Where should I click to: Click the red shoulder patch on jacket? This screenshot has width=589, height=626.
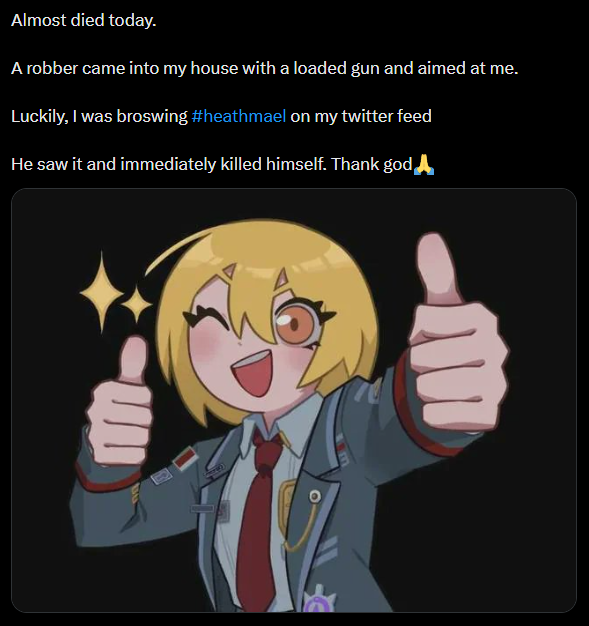pos(186,458)
